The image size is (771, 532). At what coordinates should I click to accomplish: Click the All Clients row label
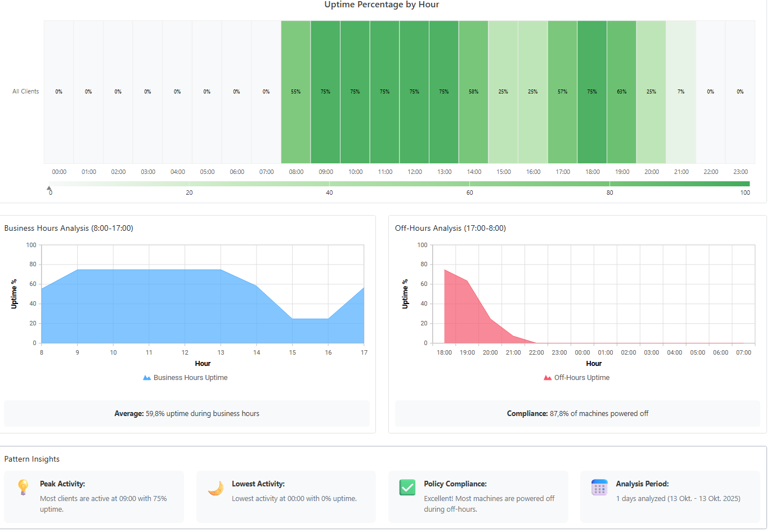click(25, 91)
